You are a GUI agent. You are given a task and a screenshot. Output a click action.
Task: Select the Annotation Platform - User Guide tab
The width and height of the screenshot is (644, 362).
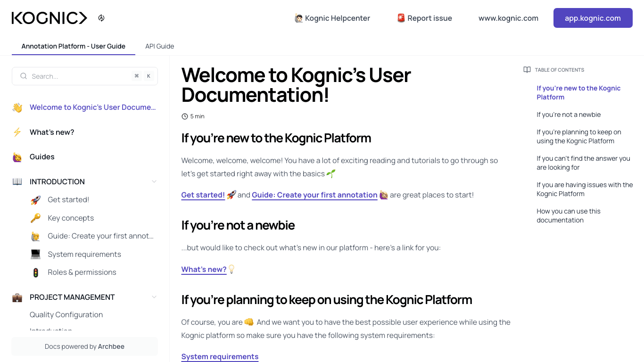[x=73, y=46]
